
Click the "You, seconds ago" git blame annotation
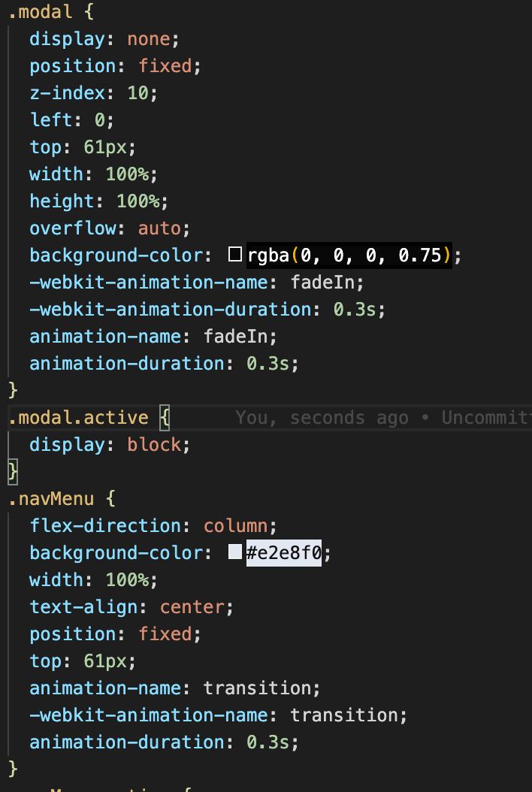(x=322, y=418)
